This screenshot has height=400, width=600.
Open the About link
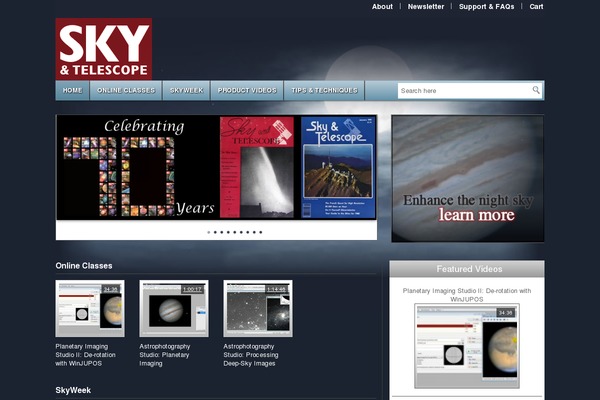point(382,7)
